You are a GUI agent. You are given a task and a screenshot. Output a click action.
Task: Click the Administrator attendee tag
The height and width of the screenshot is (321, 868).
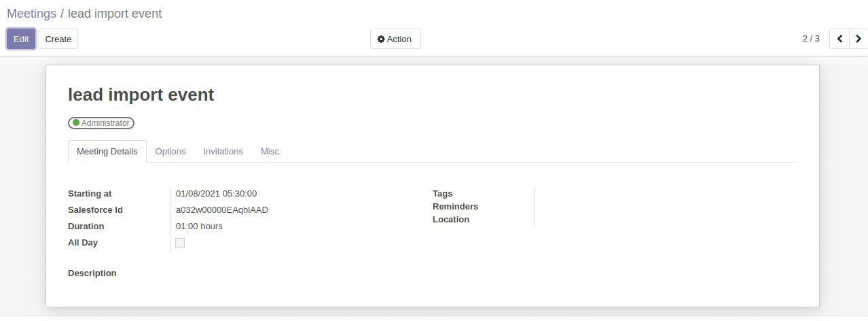point(101,123)
